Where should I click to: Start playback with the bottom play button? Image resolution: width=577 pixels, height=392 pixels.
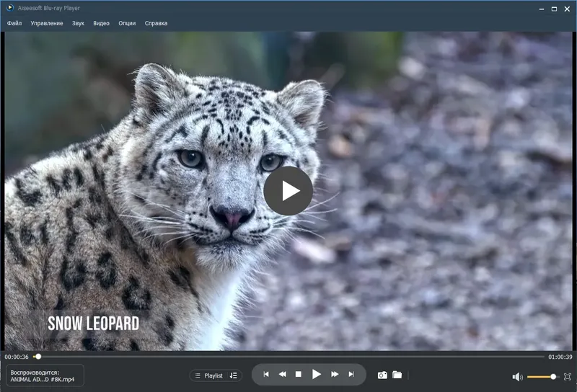[x=316, y=375]
